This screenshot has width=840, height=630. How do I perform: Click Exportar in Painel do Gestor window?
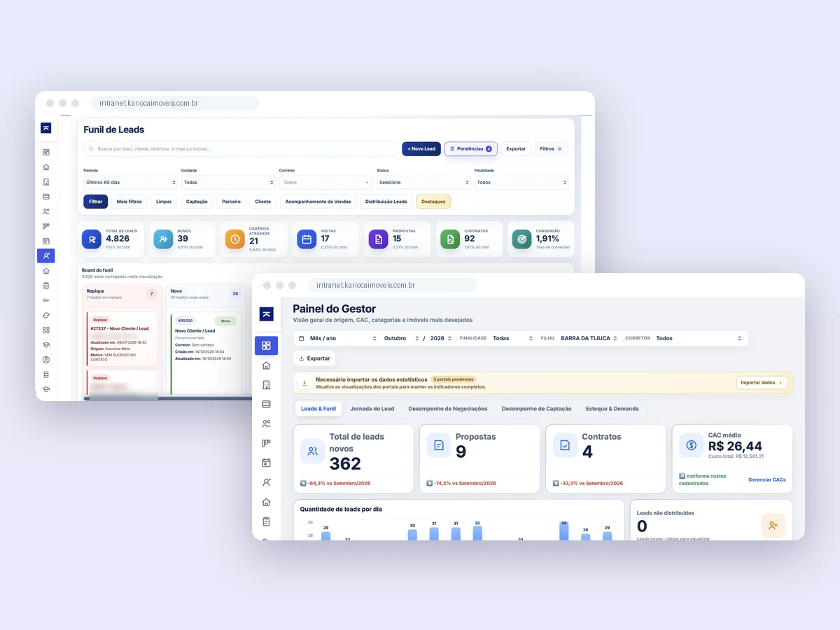coord(314,358)
